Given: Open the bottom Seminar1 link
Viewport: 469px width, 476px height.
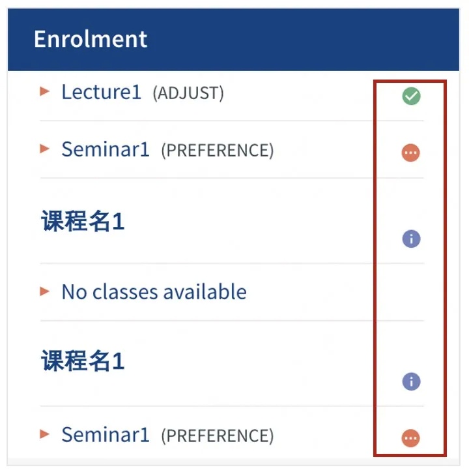Looking at the screenshot, I should [x=106, y=434].
